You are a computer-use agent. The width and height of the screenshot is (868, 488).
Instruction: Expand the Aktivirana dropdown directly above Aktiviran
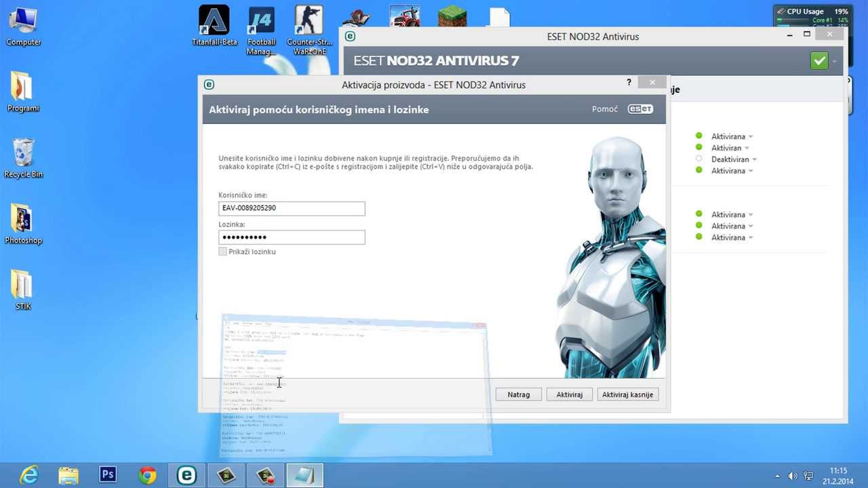click(x=751, y=137)
